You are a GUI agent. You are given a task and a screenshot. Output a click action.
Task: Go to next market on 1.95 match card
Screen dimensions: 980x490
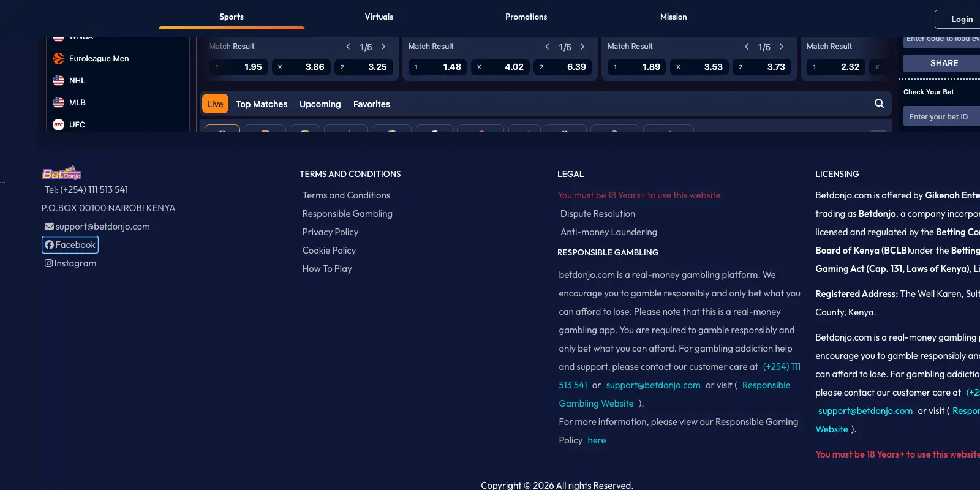click(x=383, y=47)
